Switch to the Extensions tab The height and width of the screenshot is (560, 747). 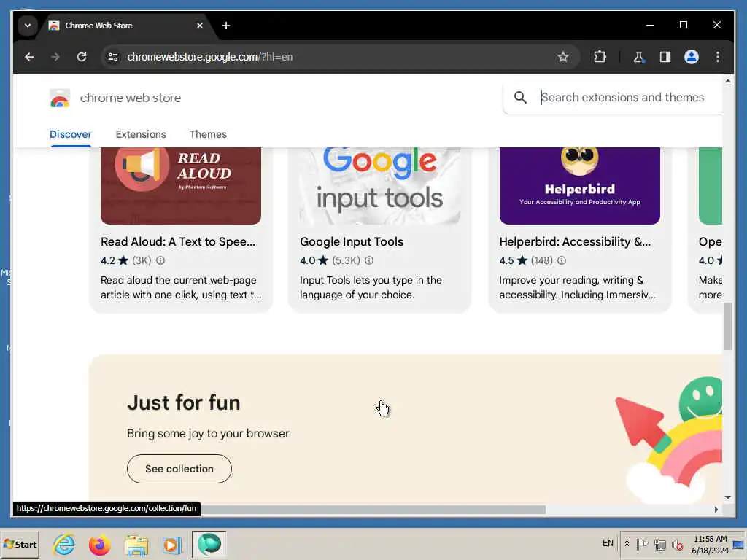tap(141, 134)
